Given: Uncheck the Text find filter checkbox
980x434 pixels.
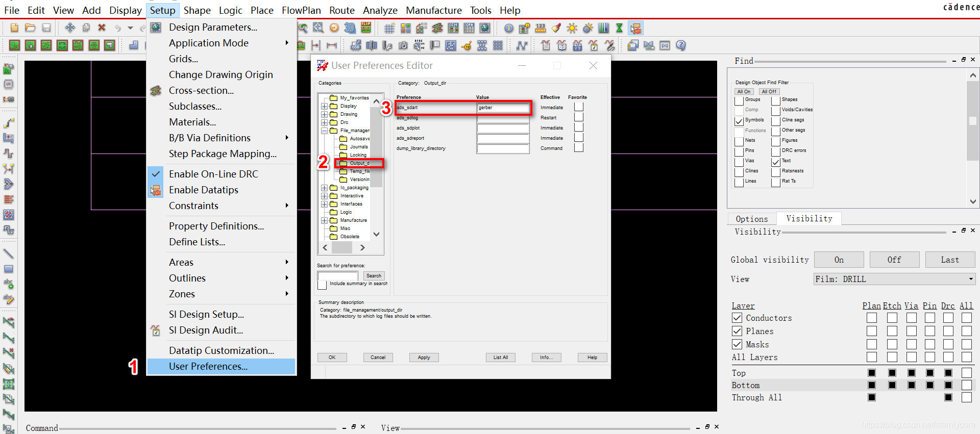Looking at the screenshot, I should (x=775, y=162).
